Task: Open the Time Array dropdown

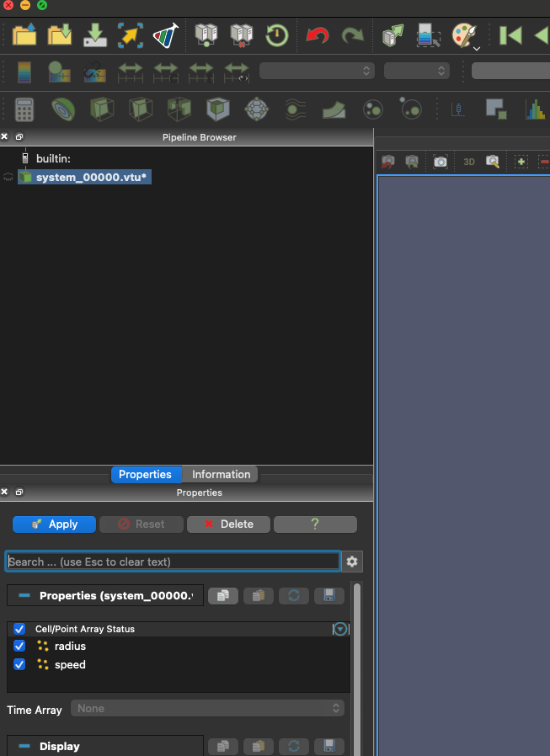Action: coord(208,709)
